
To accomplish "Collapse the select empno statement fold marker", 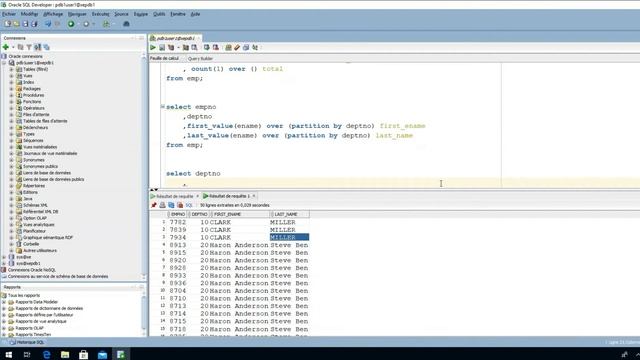I will tap(163, 107).
